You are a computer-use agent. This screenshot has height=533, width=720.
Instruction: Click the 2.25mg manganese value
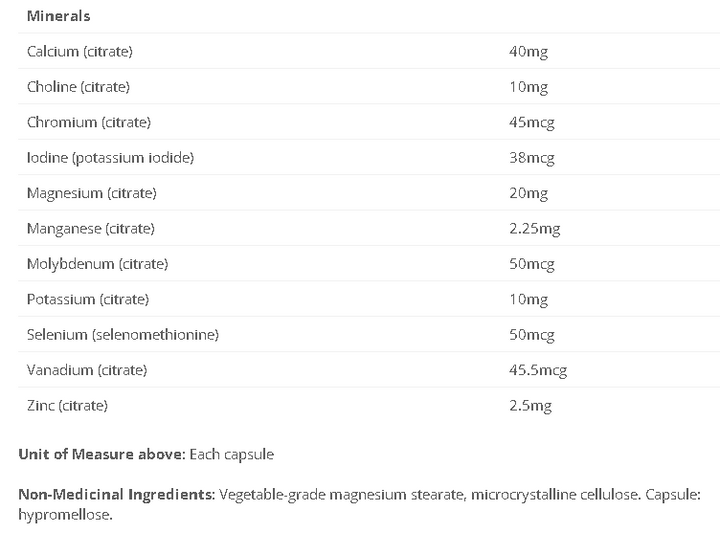(x=534, y=228)
